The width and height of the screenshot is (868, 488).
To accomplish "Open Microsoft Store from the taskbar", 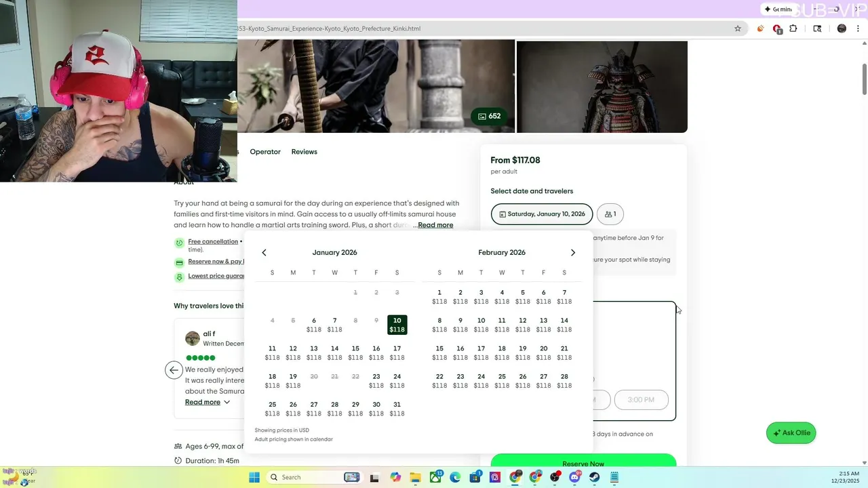I will 475,477.
